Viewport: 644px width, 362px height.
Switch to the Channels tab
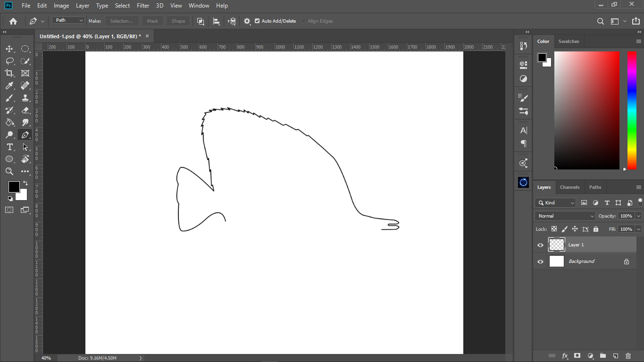[x=569, y=187]
